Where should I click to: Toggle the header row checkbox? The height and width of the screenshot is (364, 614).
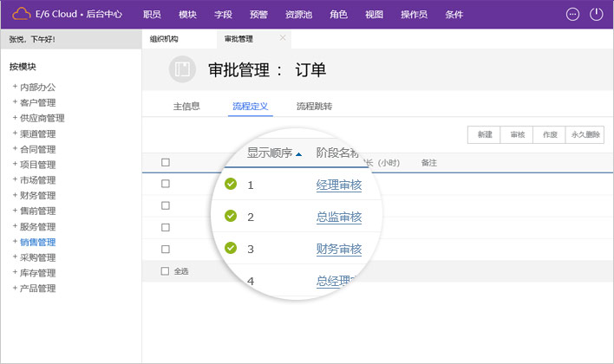[x=166, y=162]
